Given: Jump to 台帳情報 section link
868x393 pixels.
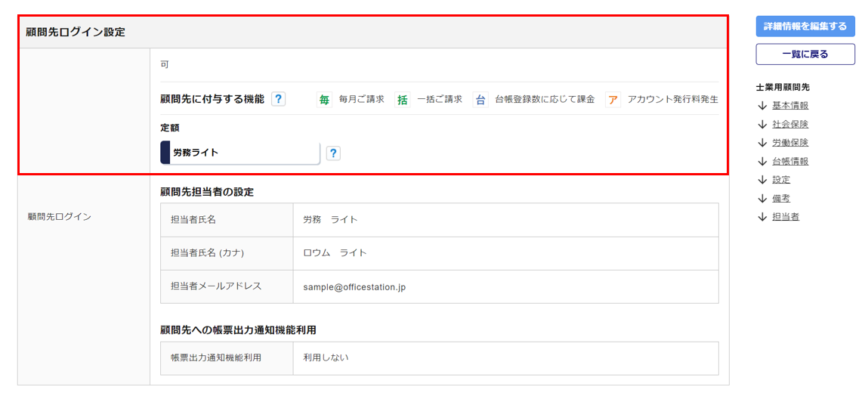Looking at the screenshot, I should 790,161.
